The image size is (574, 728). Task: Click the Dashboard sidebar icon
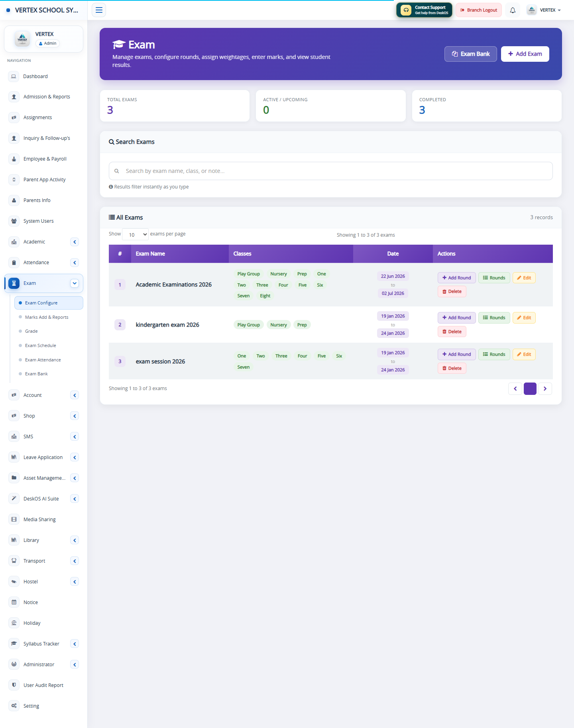click(x=14, y=77)
